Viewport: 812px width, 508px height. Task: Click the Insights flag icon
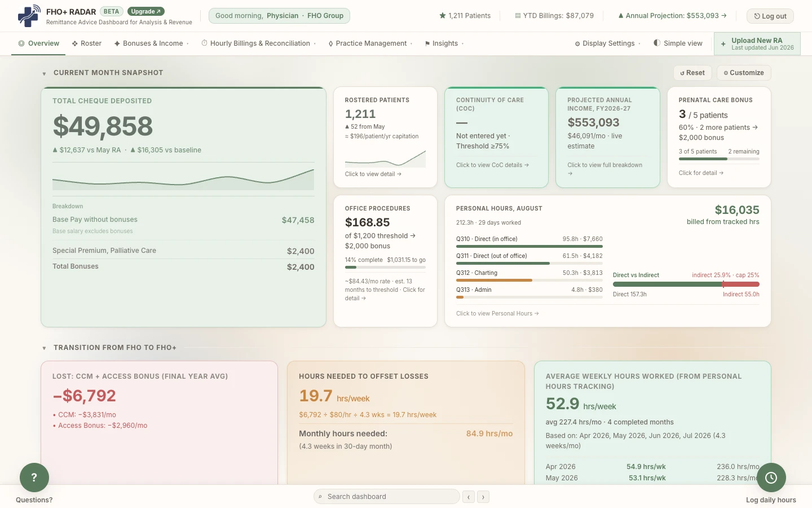coord(427,43)
